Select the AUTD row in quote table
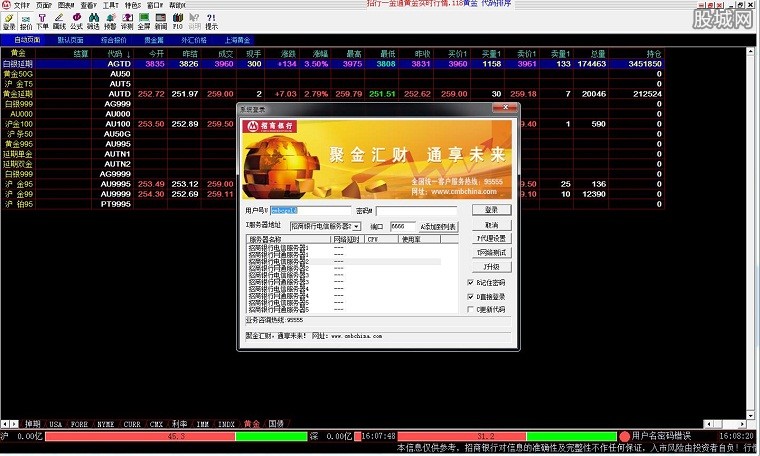The image size is (760, 456). (x=332, y=94)
